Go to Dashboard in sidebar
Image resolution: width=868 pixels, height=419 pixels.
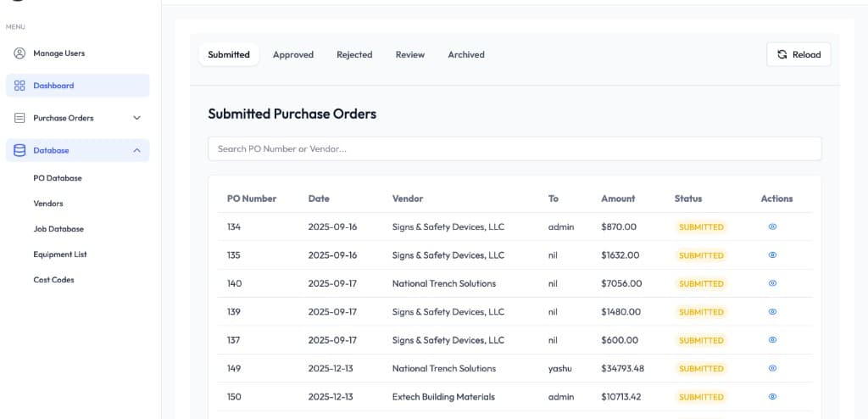[x=77, y=86]
